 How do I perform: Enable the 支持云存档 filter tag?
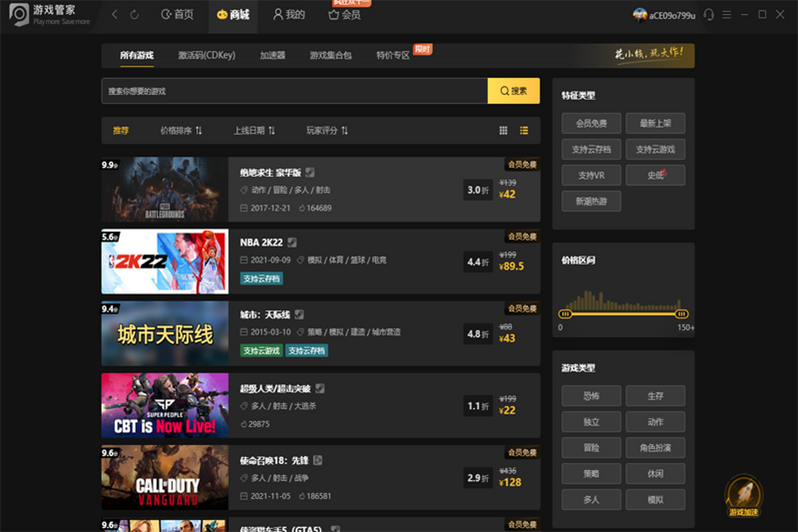point(591,150)
